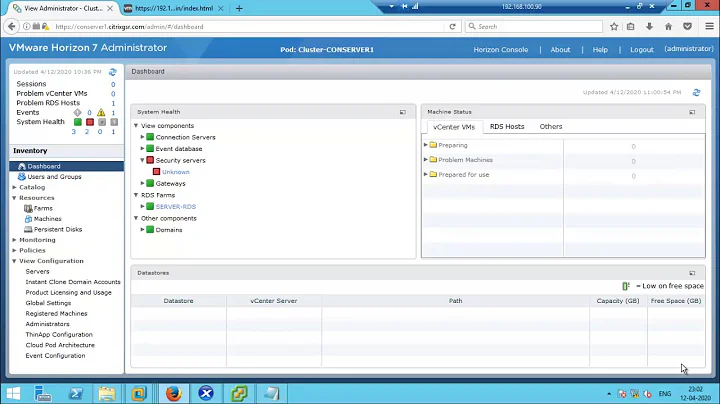Image resolution: width=720 pixels, height=404 pixels.
Task: Expand Event database node
Action: click(x=142, y=148)
